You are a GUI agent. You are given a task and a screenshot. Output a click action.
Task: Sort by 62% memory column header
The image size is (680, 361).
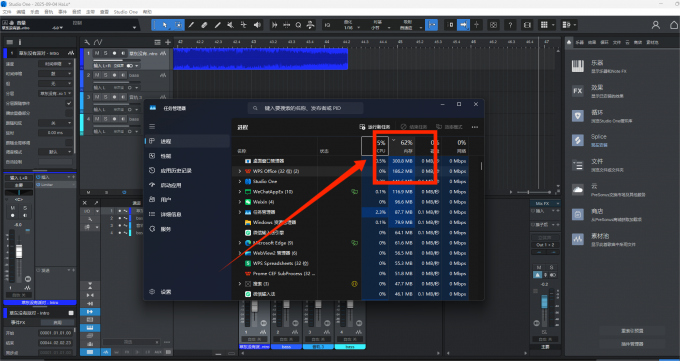tap(402, 146)
